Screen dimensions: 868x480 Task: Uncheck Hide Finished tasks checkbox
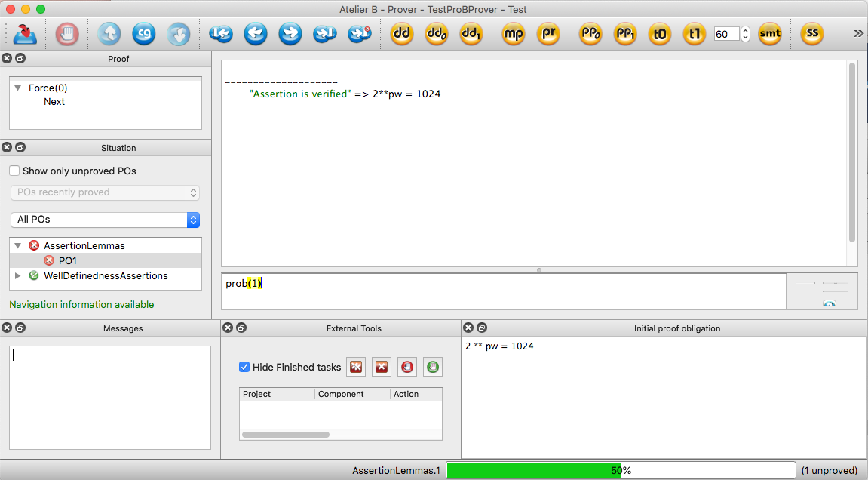[244, 367]
